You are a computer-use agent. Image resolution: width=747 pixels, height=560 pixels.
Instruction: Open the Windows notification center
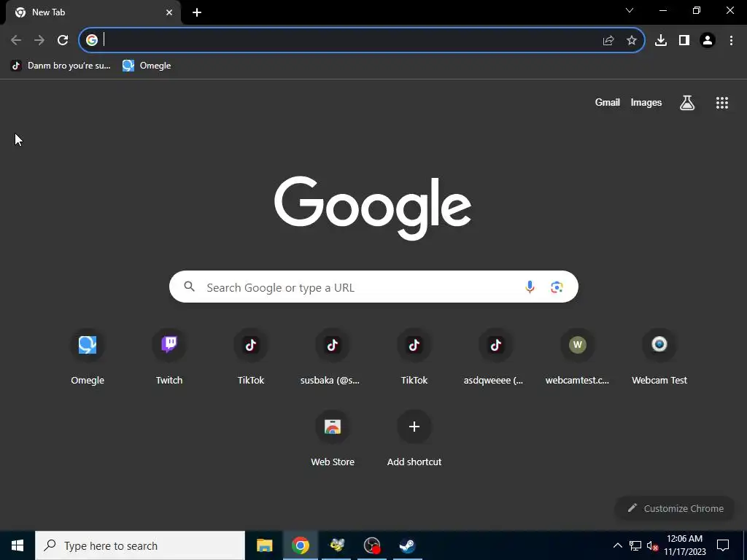[723, 545]
